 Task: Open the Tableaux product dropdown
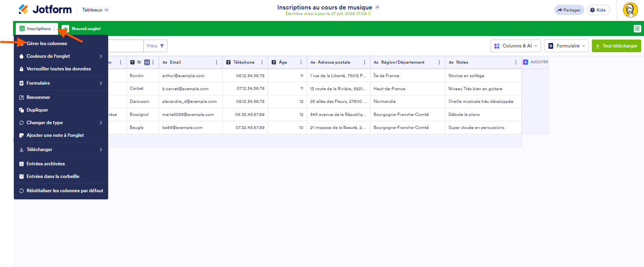(x=96, y=10)
